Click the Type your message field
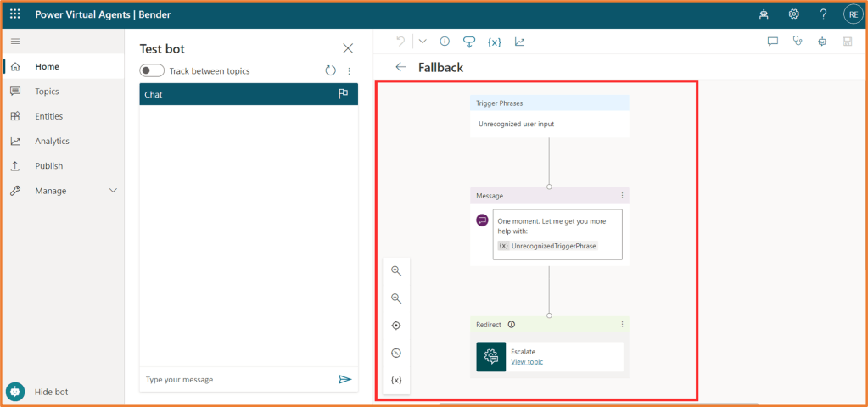This screenshot has width=868, height=407. coord(238,380)
